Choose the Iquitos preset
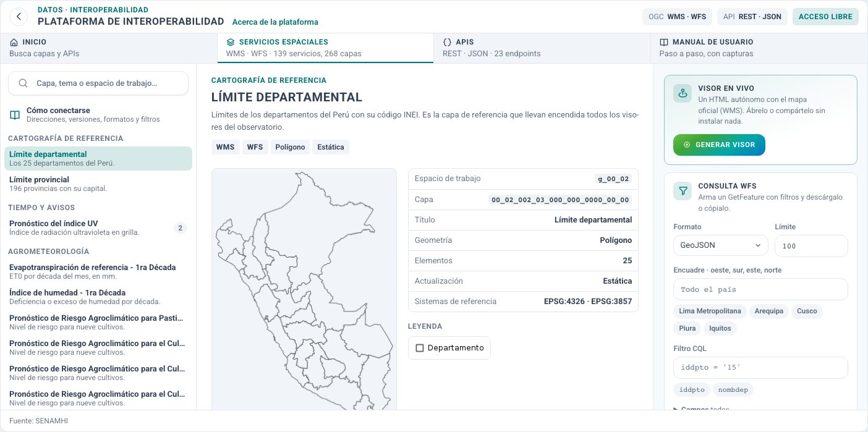The image size is (868, 432). point(720,328)
